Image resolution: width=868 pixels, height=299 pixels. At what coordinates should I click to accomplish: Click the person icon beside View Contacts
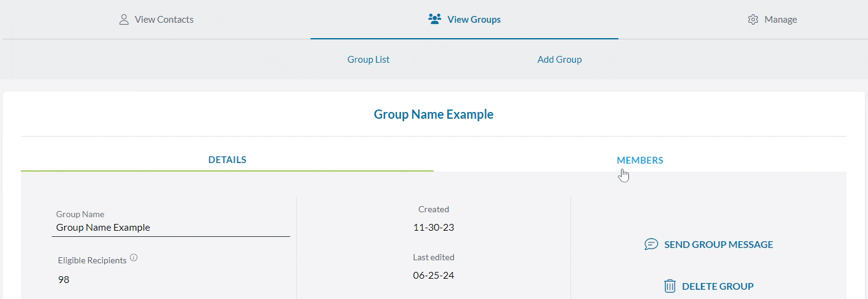click(124, 20)
